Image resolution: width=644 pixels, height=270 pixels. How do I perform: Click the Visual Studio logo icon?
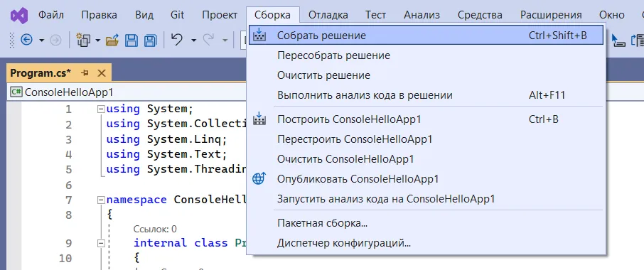19,15
